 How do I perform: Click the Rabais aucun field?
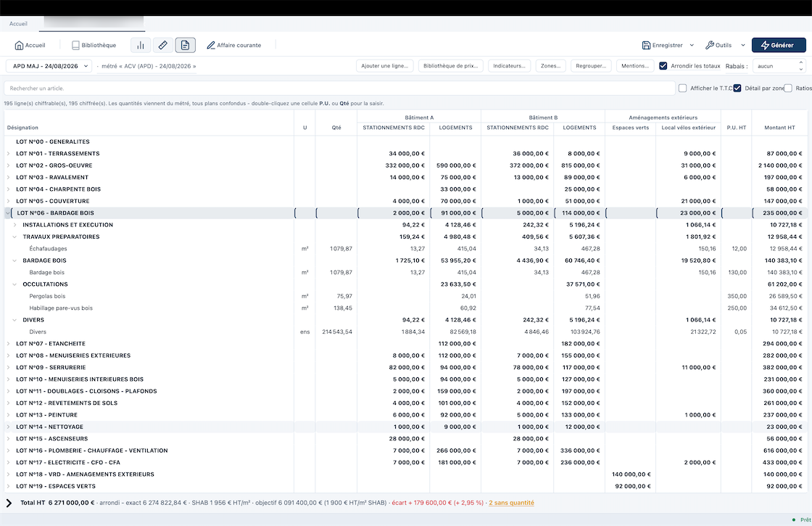coord(775,66)
